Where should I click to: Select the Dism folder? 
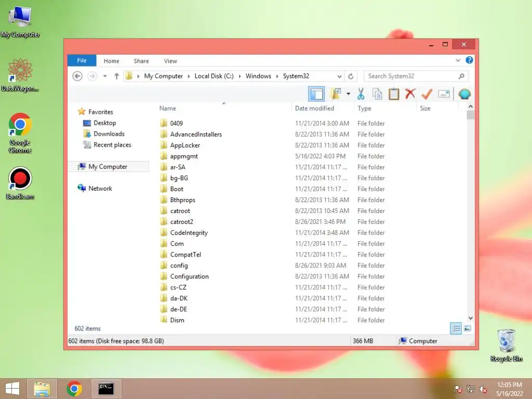177,320
